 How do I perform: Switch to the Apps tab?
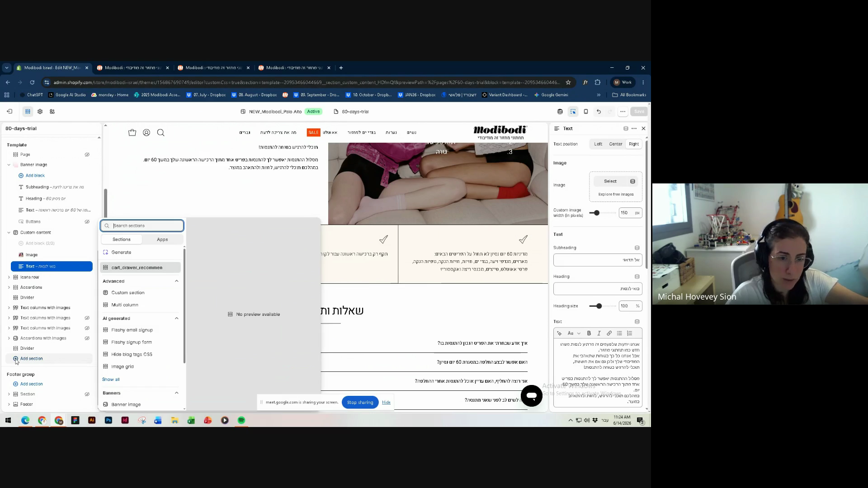(x=162, y=239)
